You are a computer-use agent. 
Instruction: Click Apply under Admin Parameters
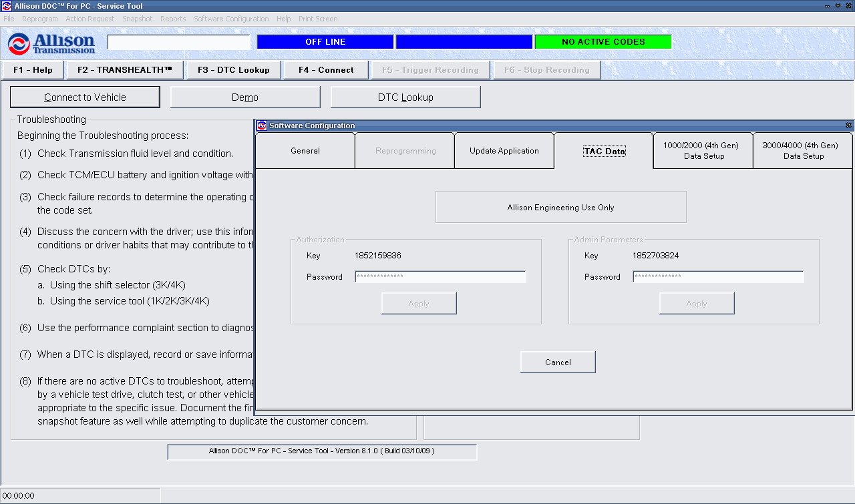pos(697,304)
